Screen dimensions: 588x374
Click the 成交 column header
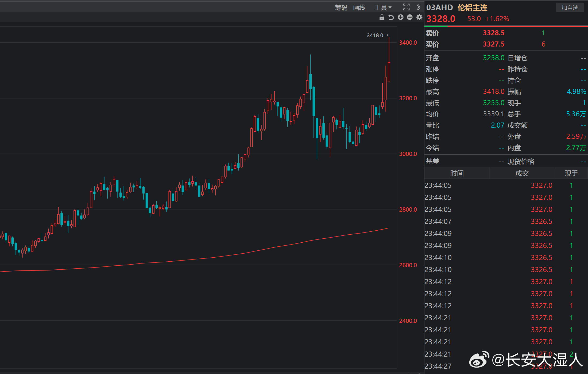click(x=522, y=173)
